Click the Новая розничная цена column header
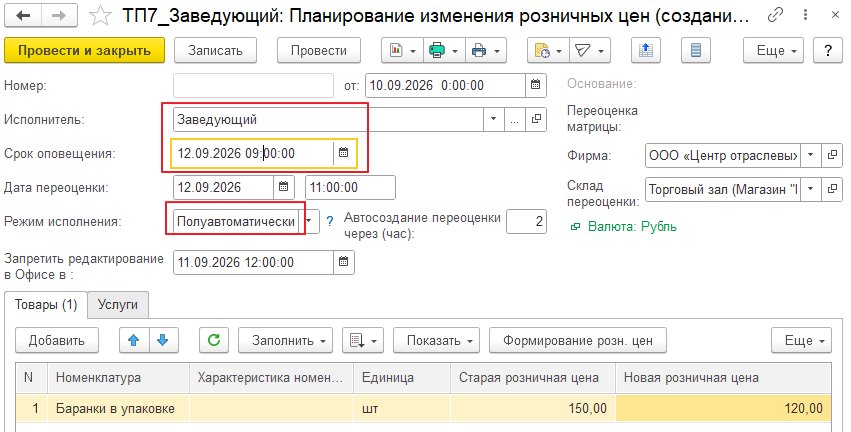The image size is (851, 432). [723, 378]
